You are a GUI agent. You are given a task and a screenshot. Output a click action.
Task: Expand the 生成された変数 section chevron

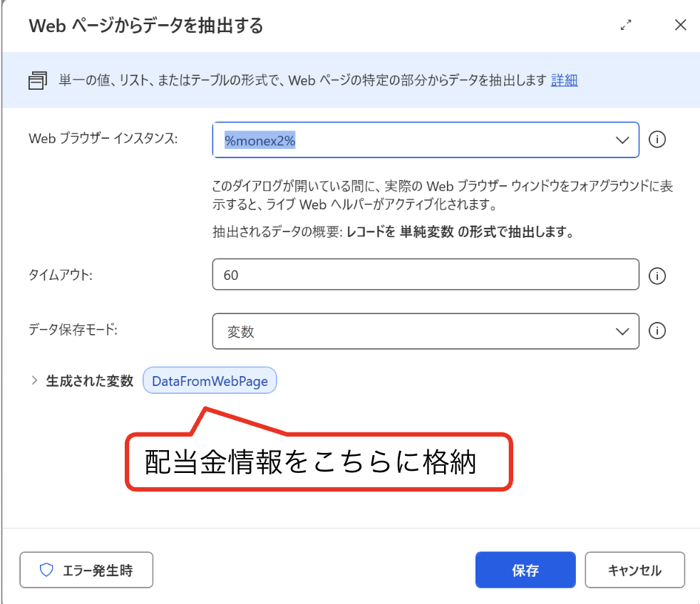pos(34,381)
